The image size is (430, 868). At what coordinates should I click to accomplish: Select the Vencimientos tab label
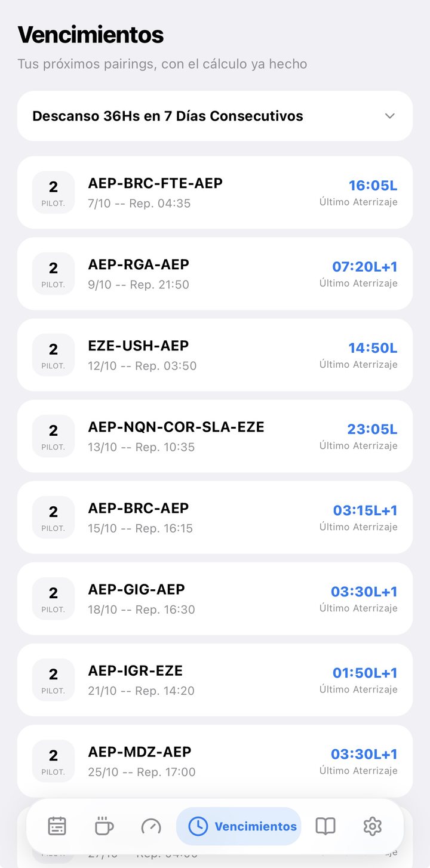pos(256,826)
